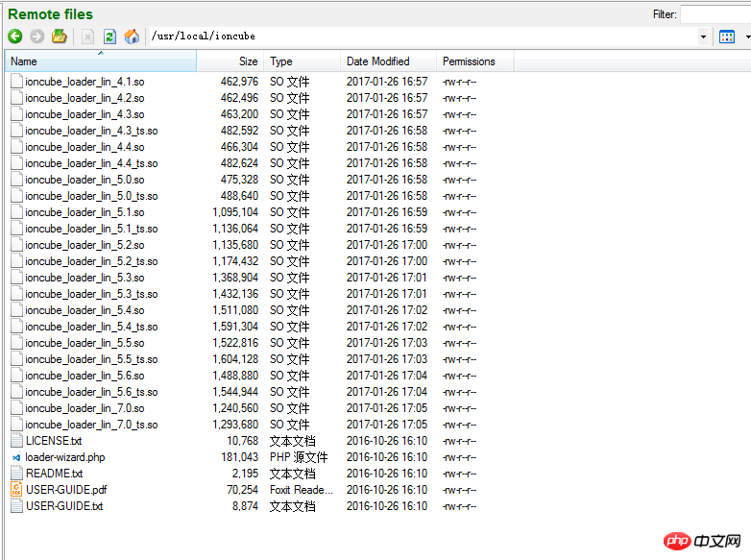The width and height of the screenshot is (751, 560).
Task: Select file ioncube_loader_lin_5.1.so
Action: point(85,212)
